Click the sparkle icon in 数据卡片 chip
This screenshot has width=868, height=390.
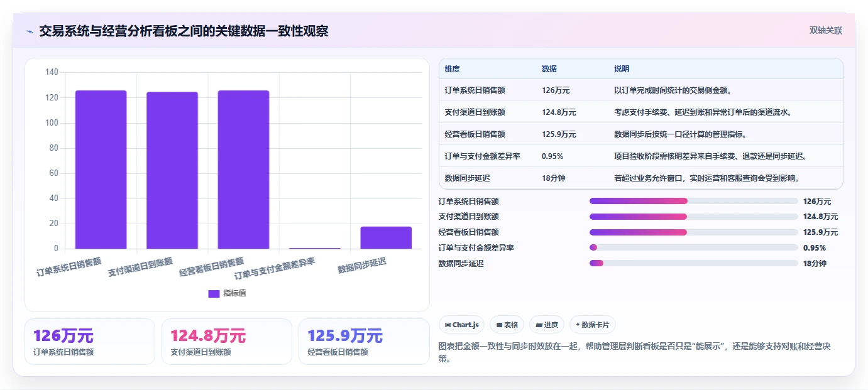(578, 325)
